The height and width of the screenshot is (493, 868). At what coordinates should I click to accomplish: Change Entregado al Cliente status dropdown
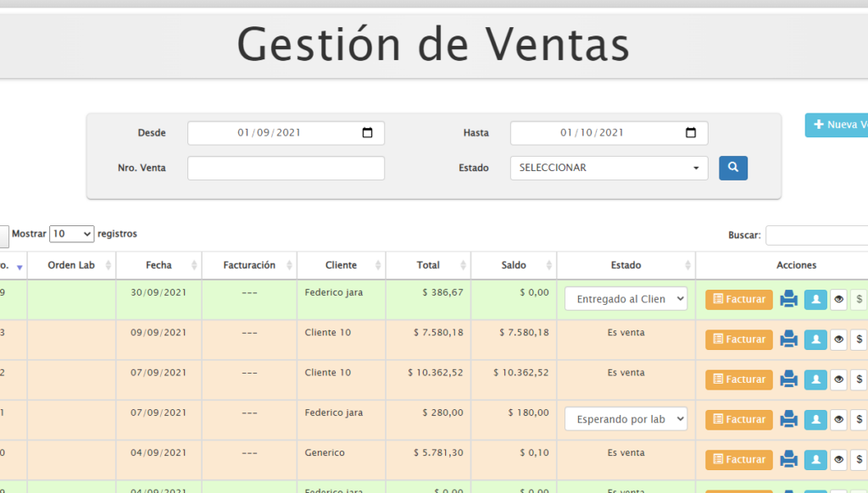point(626,299)
